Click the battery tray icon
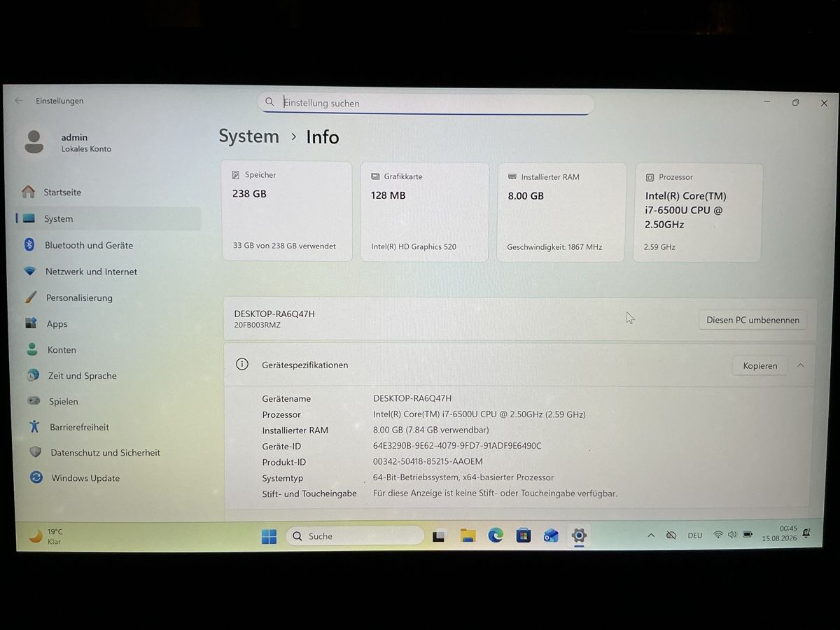The height and width of the screenshot is (630, 840). (x=748, y=535)
